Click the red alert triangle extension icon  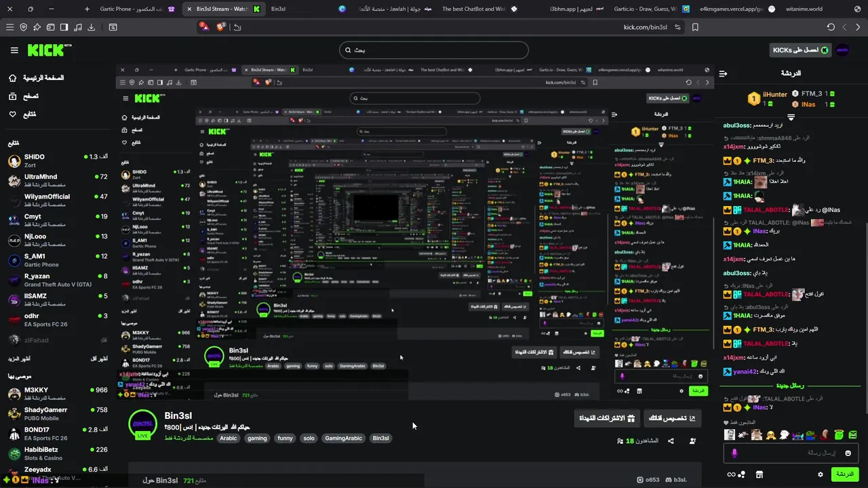click(x=204, y=26)
